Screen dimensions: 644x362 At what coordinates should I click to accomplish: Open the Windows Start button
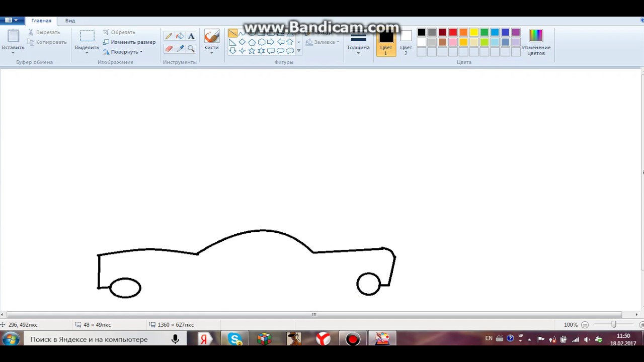tap(11, 339)
